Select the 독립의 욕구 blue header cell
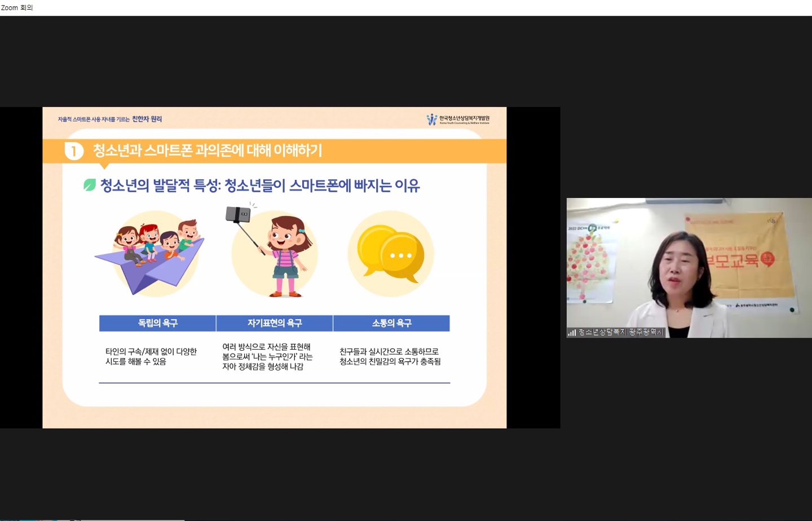The width and height of the screenshot is (812, 521). click(157, 323)
